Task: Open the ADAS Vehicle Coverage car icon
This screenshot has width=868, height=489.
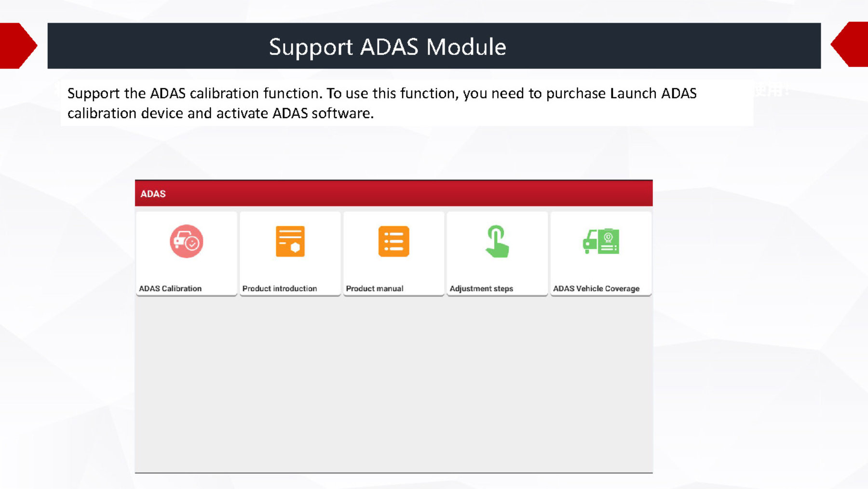Action: pyautogui.click(x=601, y=241)
